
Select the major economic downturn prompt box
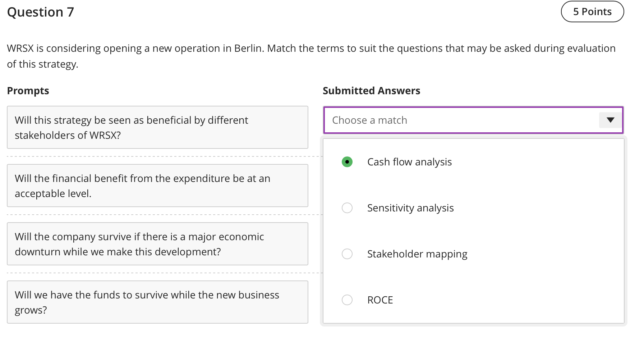point(157,244)
